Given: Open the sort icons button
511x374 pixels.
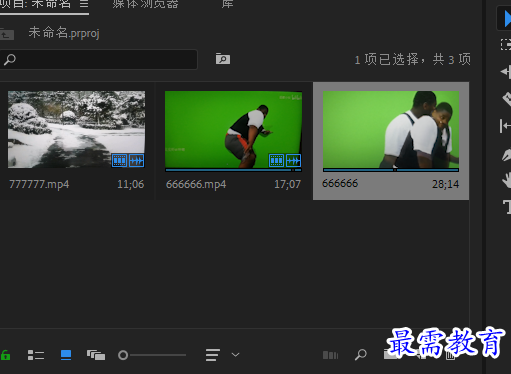Looking at the screenshot, I should pyautogui.click(x=213, y=355).
